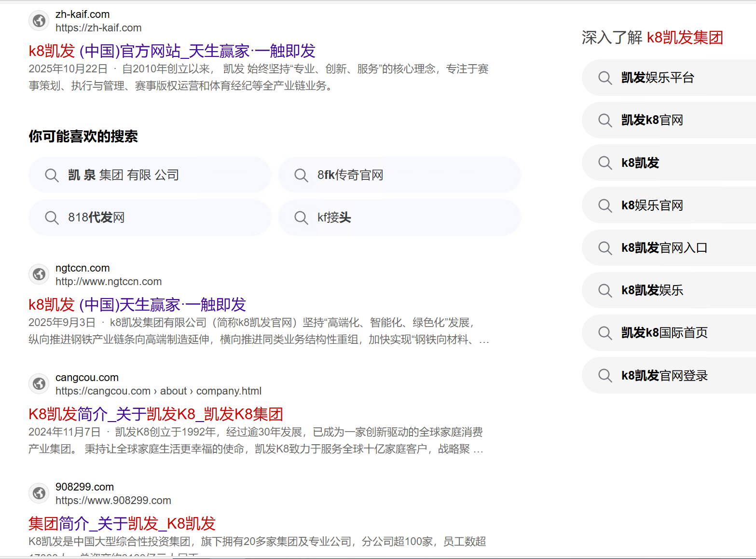Click the magnifier icon next to 凯发k8官网
The height and width of the screenshot is (559, 756).
click(605, 120)
